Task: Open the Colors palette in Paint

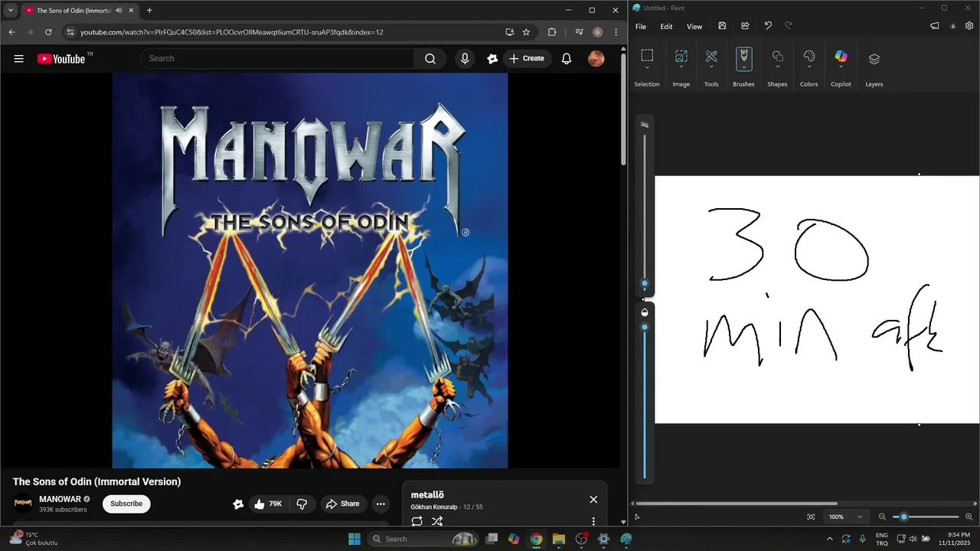Action: pos(809,56)
